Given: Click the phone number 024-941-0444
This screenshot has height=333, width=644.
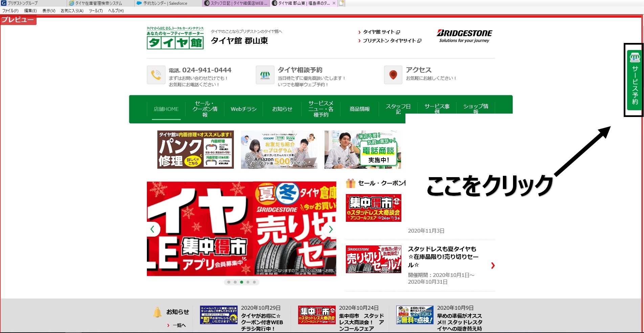Looking at the screenshot, I should [207, 70].
